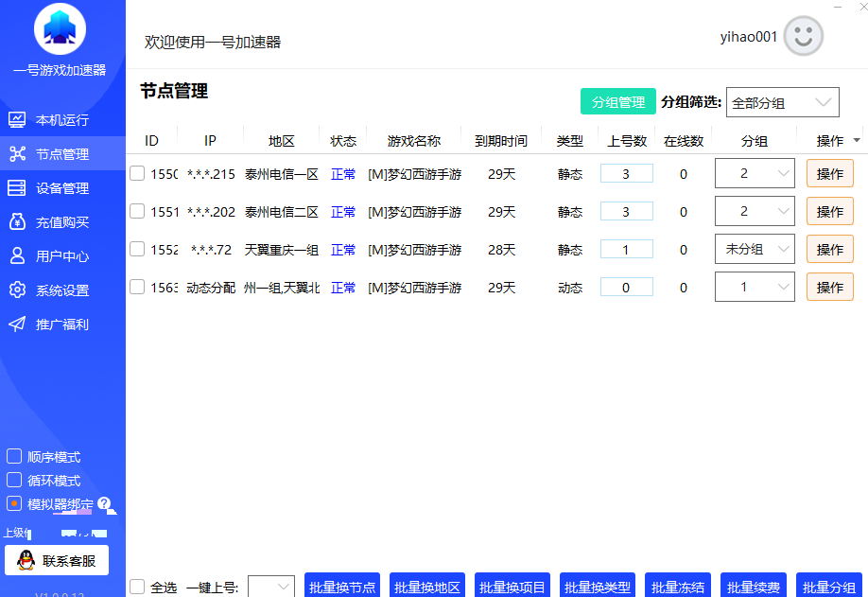868x597 pixels.
Task: Open the 一键上号 dropdown
Action: tap(271, 586)
